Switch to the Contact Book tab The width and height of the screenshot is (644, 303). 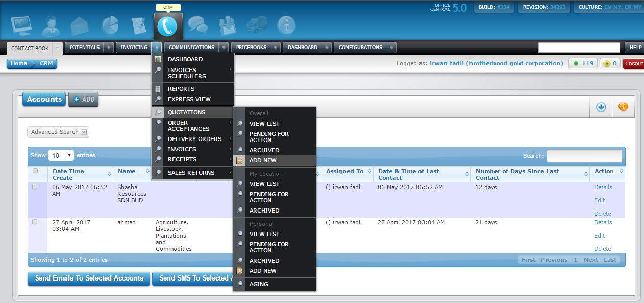pos(30,48)
